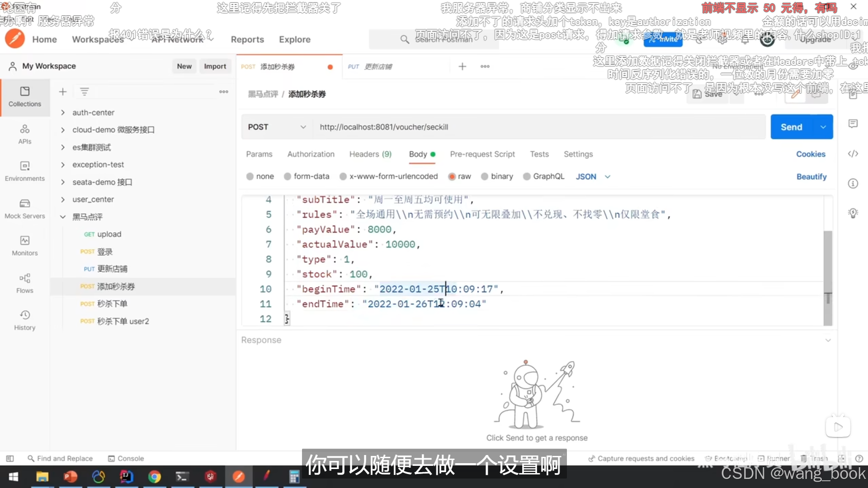
Task: Click the Beautify link
Action: click(x=811, y=177)
